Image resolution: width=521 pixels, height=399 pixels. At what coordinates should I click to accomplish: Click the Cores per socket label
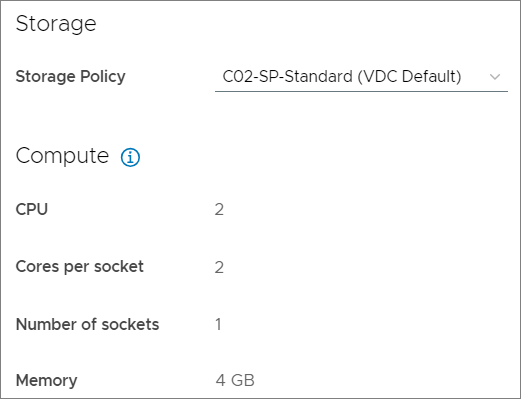click(x=80, y=267)
